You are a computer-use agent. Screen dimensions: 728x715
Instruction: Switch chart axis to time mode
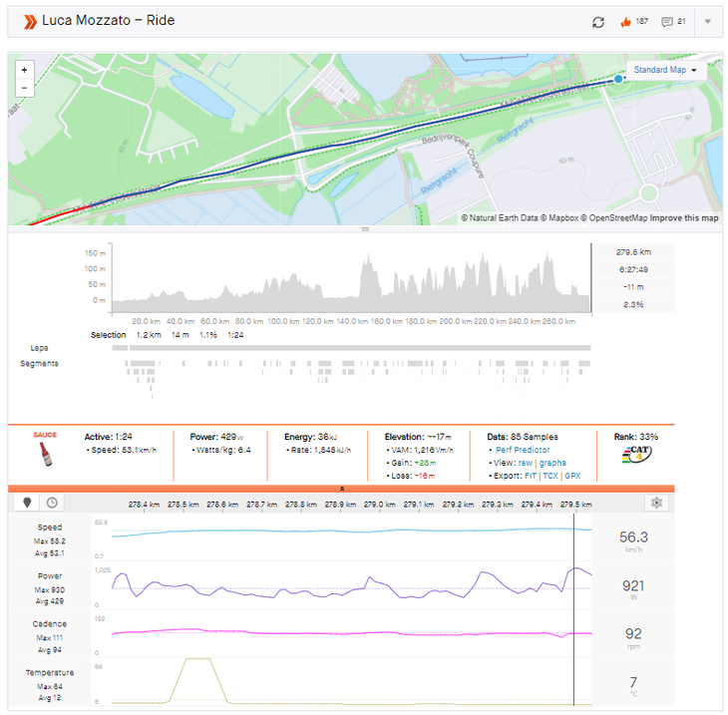(x=51, y=504)
